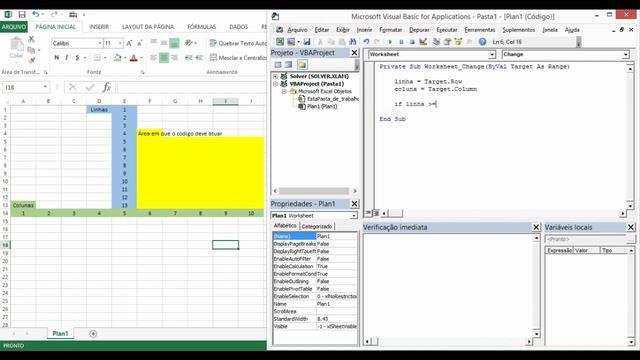The image size is (640, 360).
Task: Click the Find binoculars icon in VBA toolbar
Action: pyautogui.click(x=353, y=42)
